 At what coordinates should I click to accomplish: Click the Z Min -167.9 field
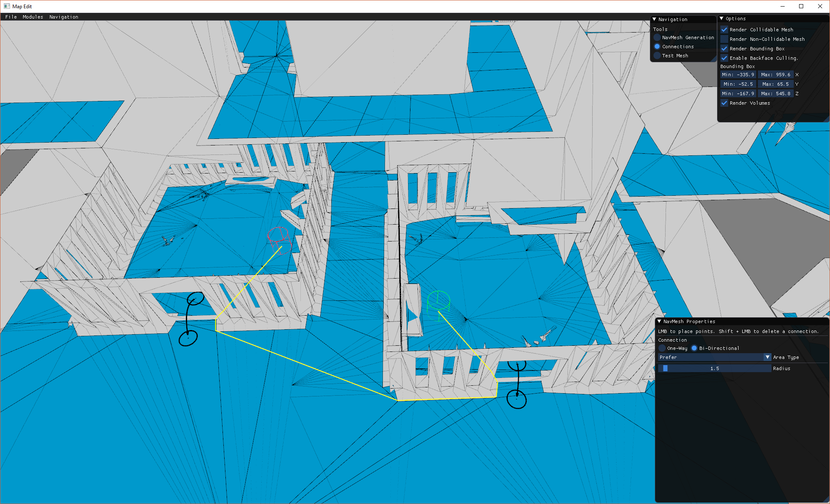pos(738,94)
